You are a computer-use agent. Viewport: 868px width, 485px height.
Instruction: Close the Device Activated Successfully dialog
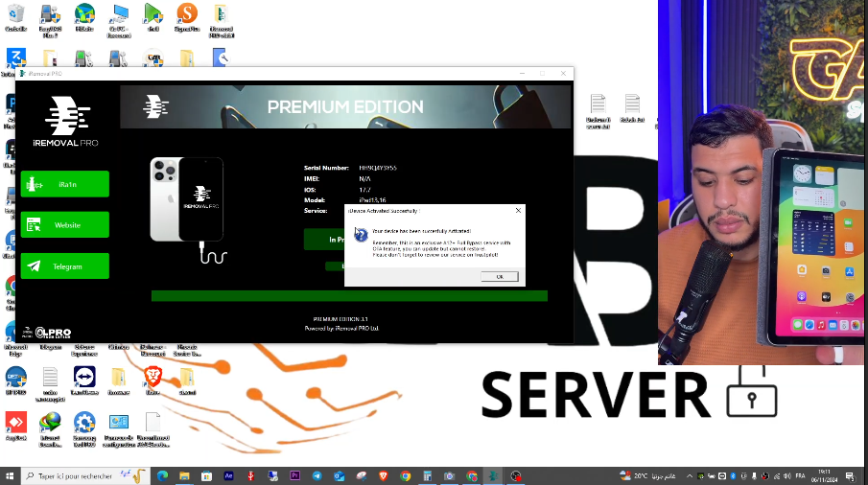point(518,211)
